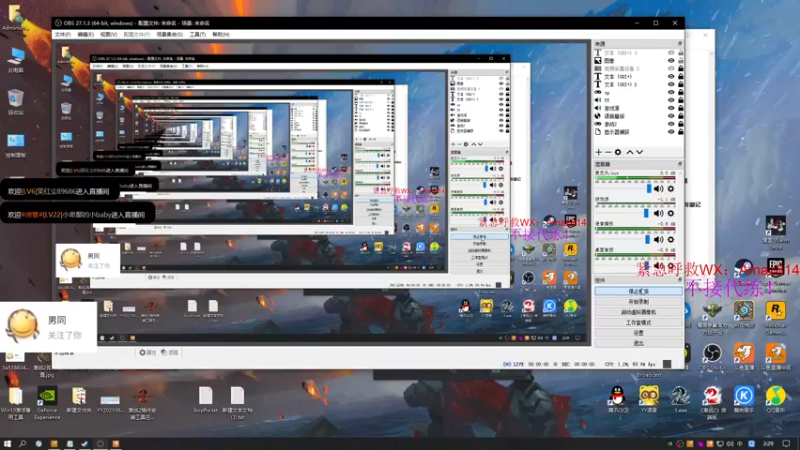Open 酷狗音乐 desktop shortcut
This screenshot has width=800, height=450.
click(744, 399)
